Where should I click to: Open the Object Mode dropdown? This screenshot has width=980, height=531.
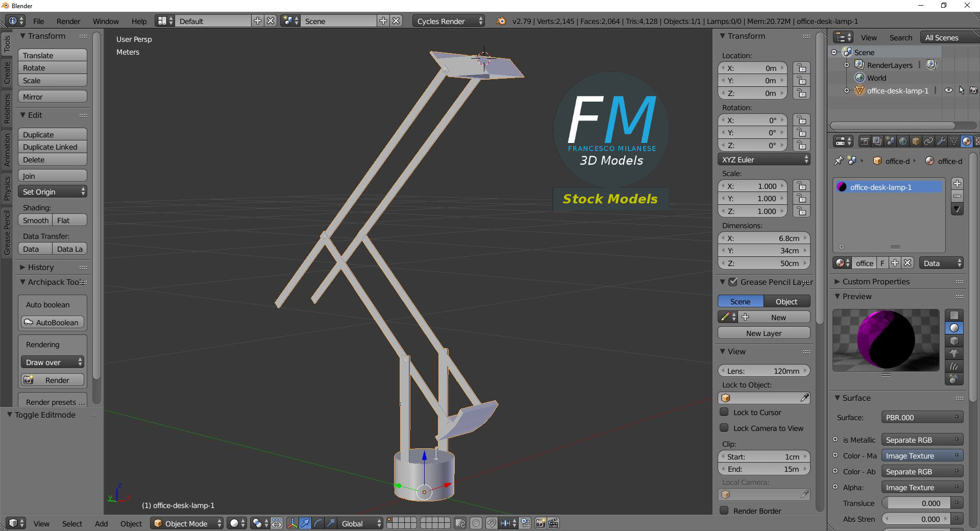(x=187, y=523)
